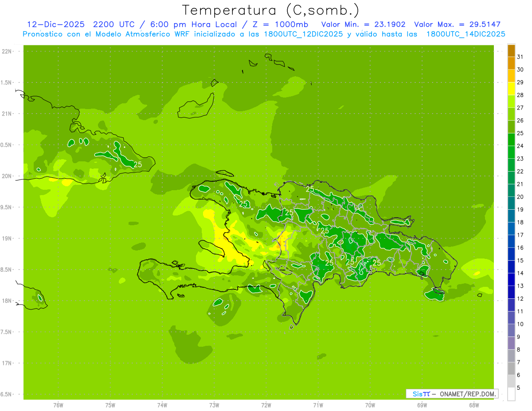Click the '6.5N' latitude axis label
The image size is (532, 411).
click(7, 394)
